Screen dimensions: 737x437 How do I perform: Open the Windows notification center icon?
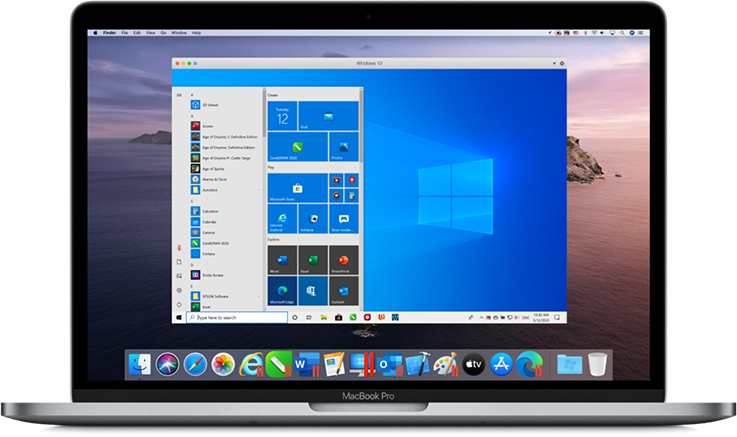[x=557, y=318]
